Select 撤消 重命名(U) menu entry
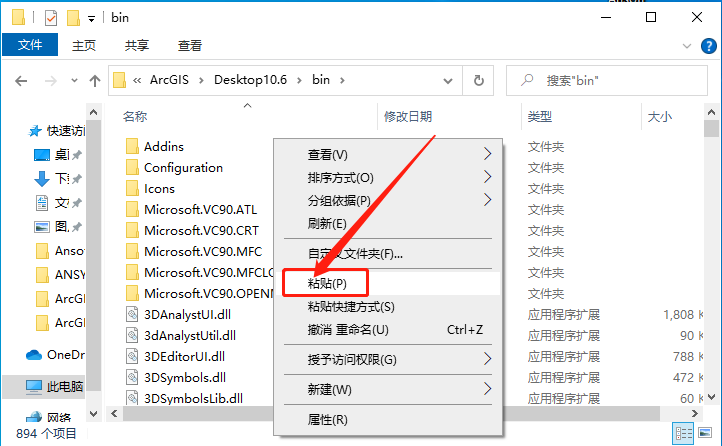722x446 pixels. click(388, 330)
